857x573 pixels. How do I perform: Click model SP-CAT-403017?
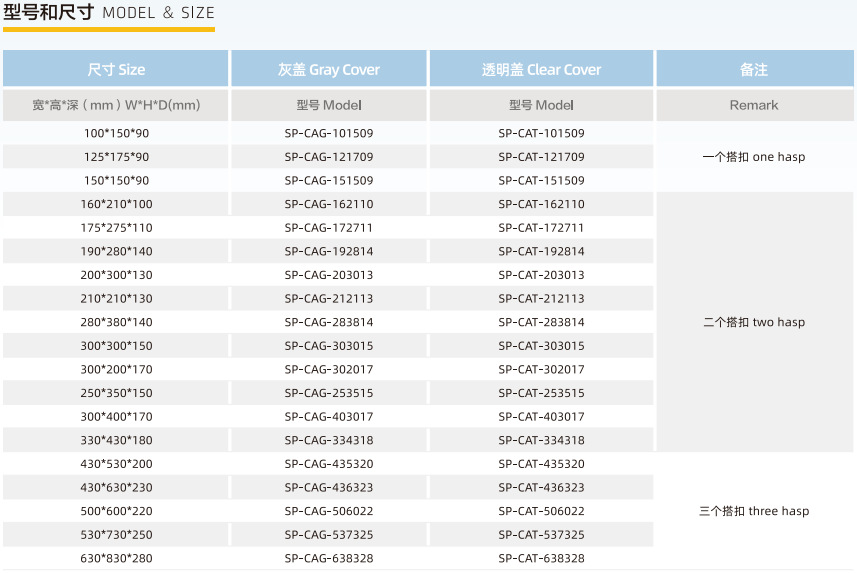point(541,416)
